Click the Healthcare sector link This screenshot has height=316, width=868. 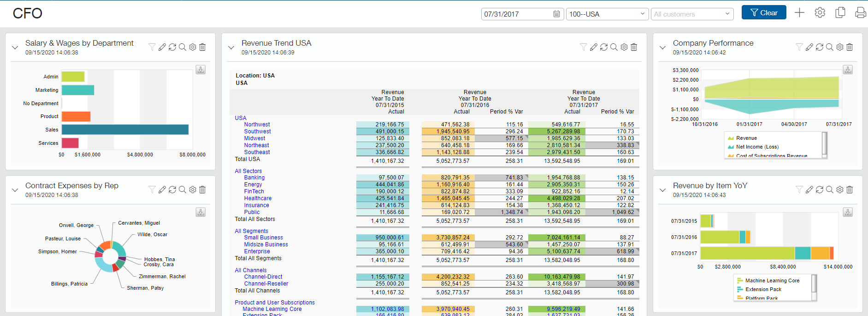point(258,198)
